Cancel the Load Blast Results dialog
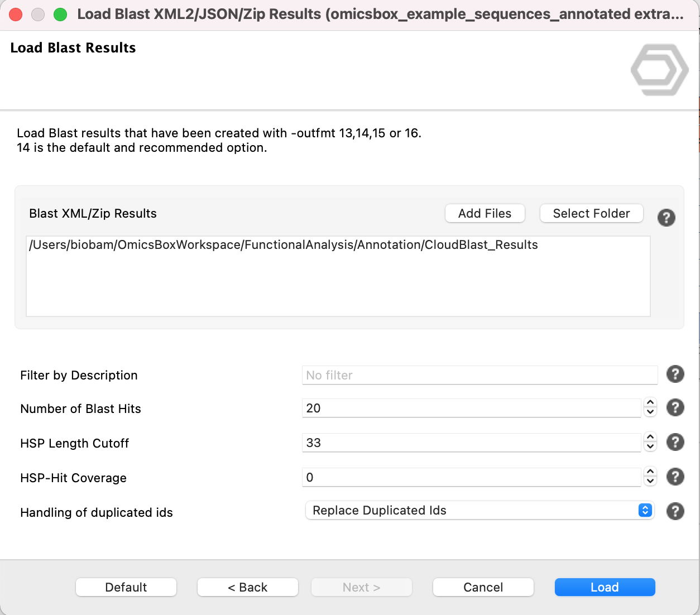The width and height of the screenshot is (700, 615). (483, 587)
